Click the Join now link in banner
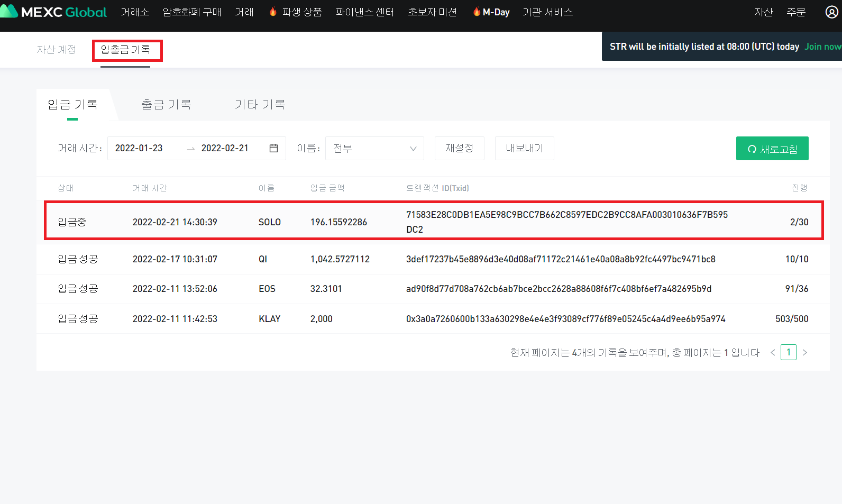This screenshot has width=842, height=504. point(822,47)
